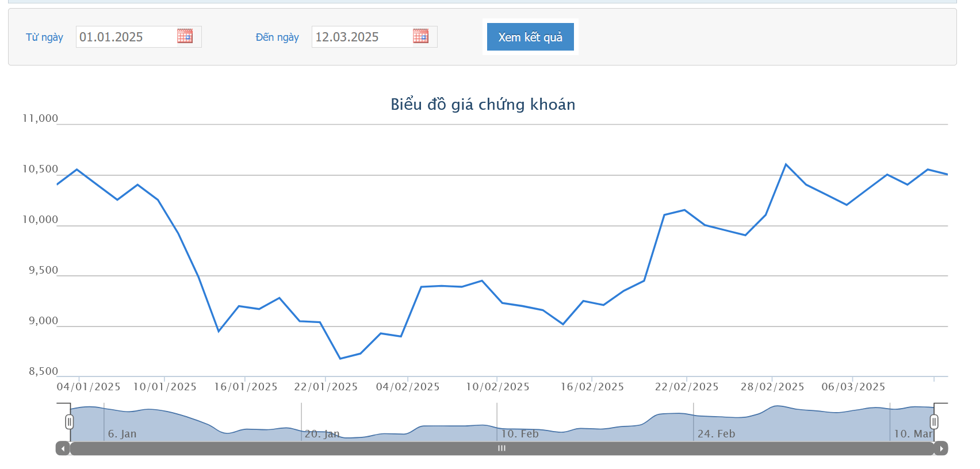The width and height of the screenshot is (980, 469).
Task: Click the highest peak on the price line
Action: [786, 164]
